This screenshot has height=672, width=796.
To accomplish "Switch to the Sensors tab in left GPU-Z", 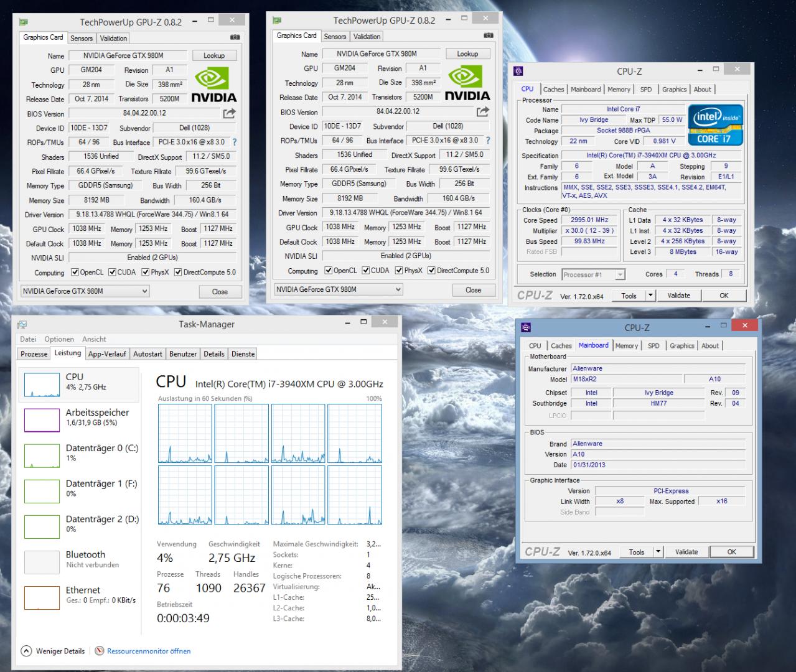I will click(x=82, y=38).
